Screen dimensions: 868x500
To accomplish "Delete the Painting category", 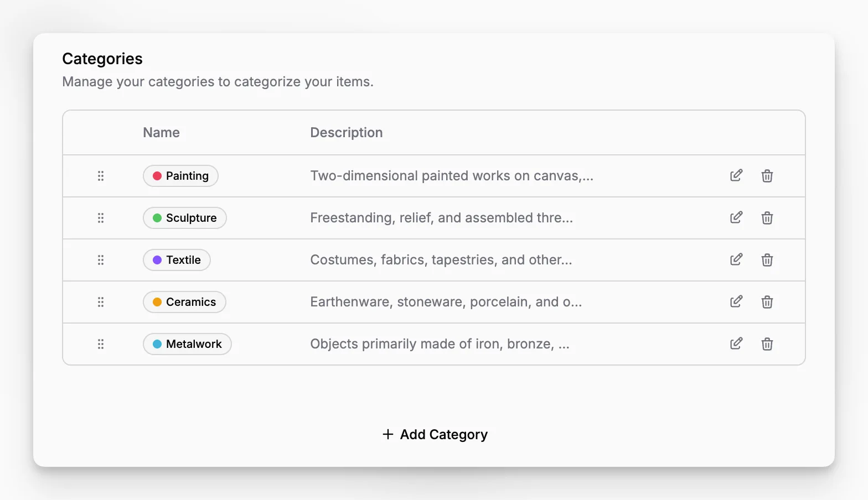I will pyautogui.click(x=767, y=176).
